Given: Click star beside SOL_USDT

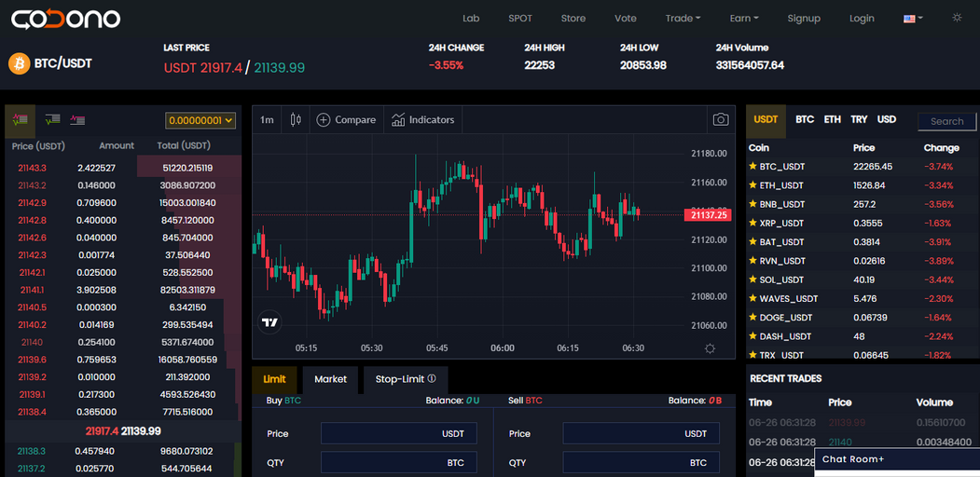Looking at the screenshot, I should (753, 279).
